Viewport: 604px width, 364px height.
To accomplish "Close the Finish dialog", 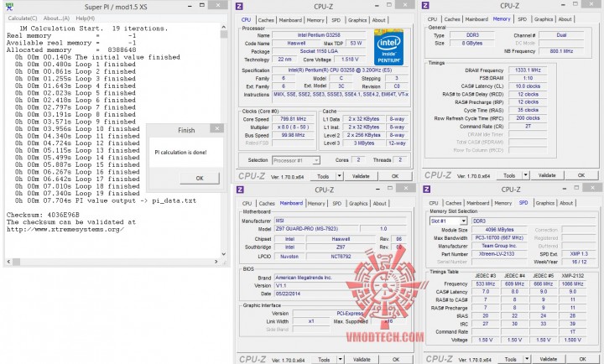I will 217,128.
